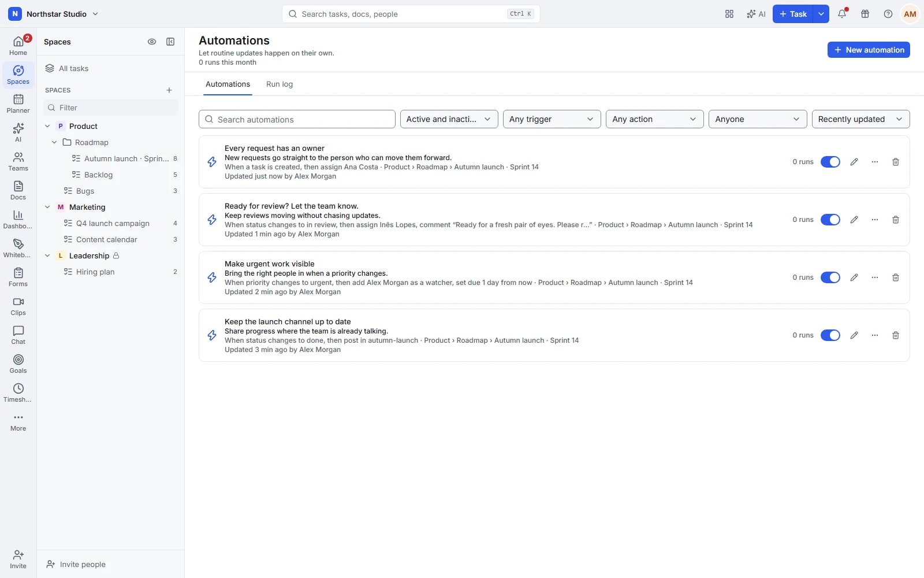
Task: Open the notifications bell
Action: click(x=842, y=14)
